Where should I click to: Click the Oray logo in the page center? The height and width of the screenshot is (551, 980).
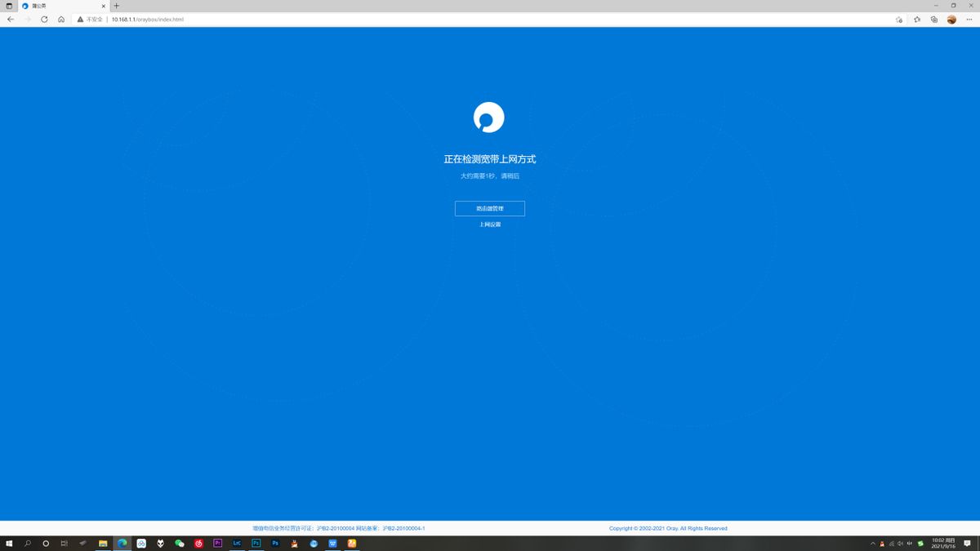pos(489,118)
